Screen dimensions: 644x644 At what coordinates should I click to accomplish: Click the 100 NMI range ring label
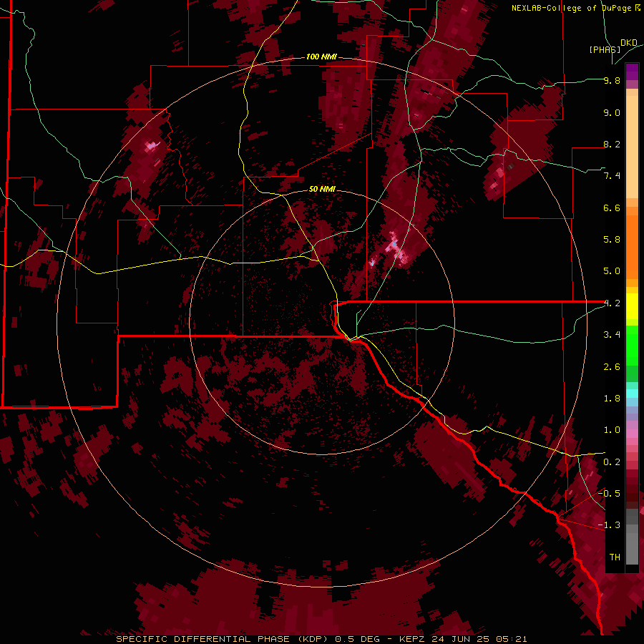pyautogui.click(x=321, y=57)
